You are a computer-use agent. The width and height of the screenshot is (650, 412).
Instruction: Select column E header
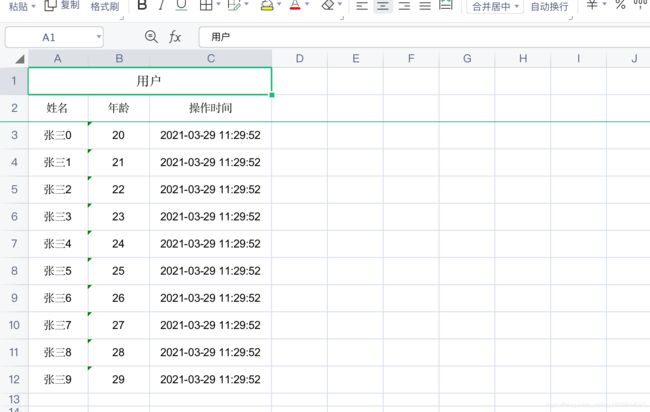[x=356, y=58]
